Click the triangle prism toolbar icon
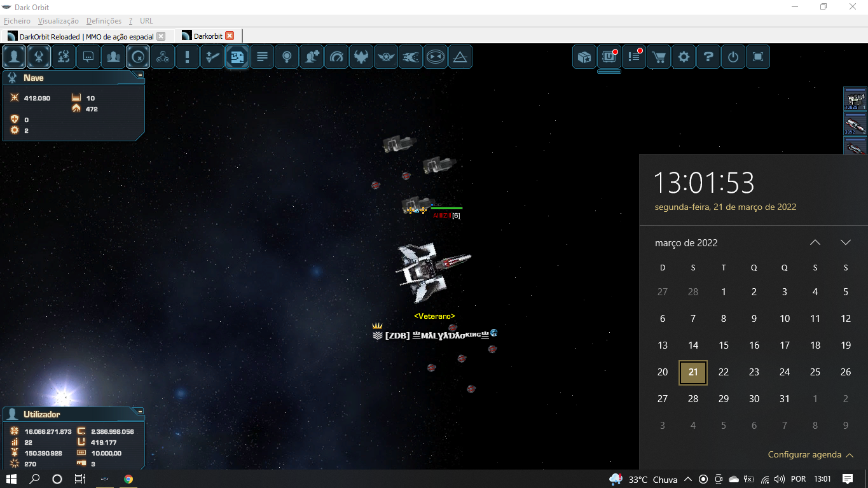Viewport: 868px width, 488px height. coord(460,57)
